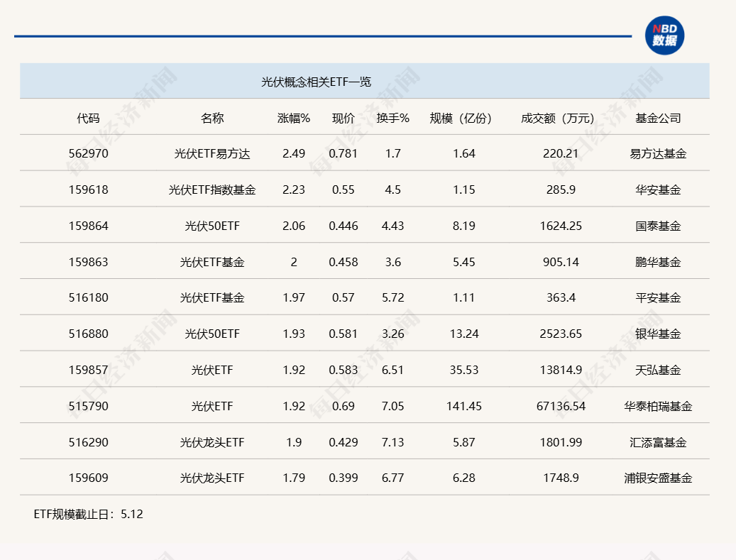736x560 pixels.
Task: Select turnover amount 363.4
Action: click(x=561, y=297)
